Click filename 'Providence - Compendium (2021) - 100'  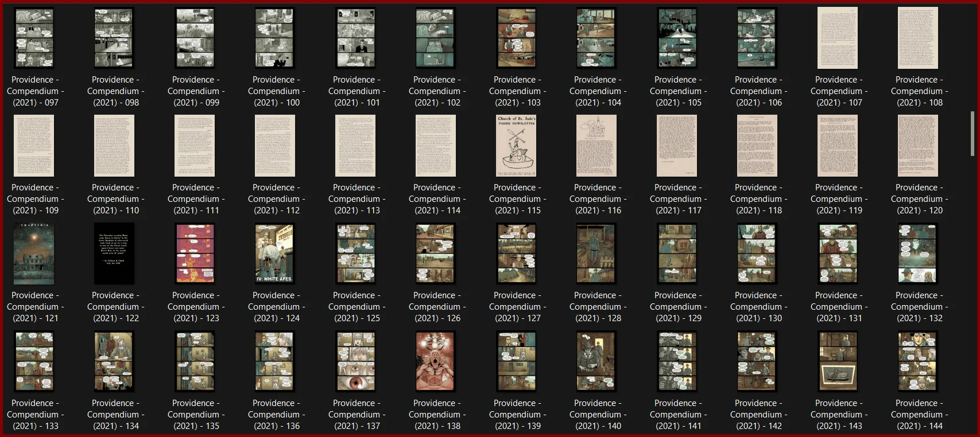276,91
